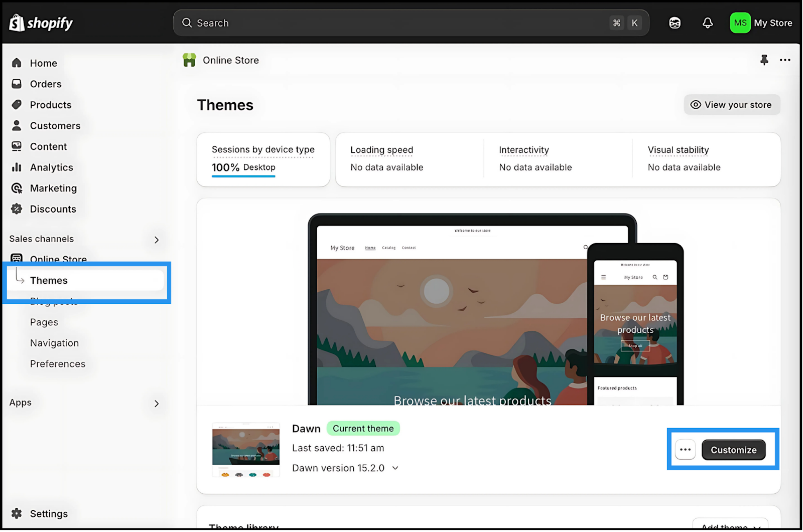The image size is (803, 532).
Task: Click Interactivity metric label
Action: [524, 150]
